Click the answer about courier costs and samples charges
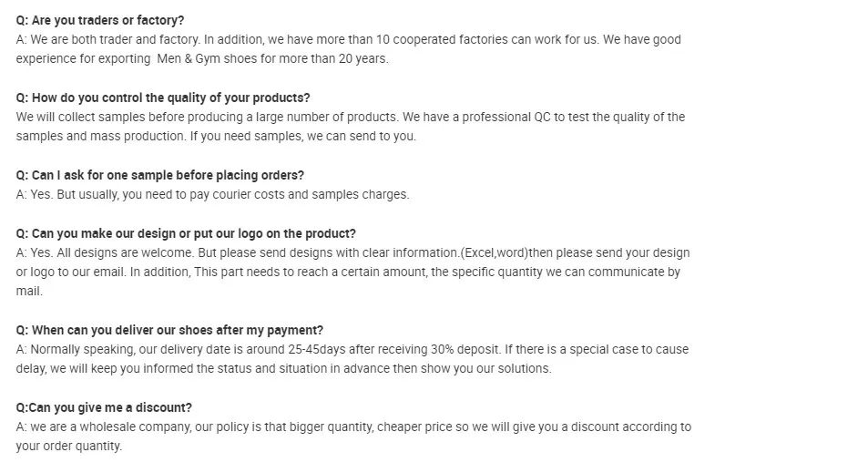The width and height of the screenshot is (868, 473). tap(212, 195)
